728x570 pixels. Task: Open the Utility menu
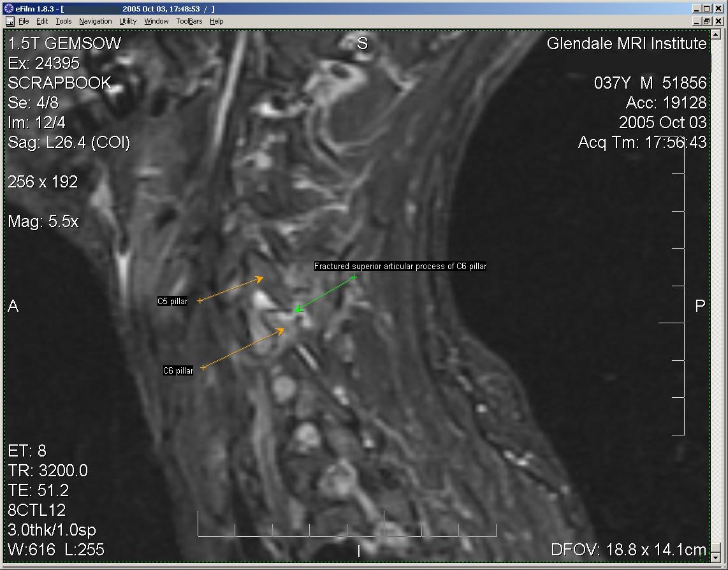click(127, 21)
